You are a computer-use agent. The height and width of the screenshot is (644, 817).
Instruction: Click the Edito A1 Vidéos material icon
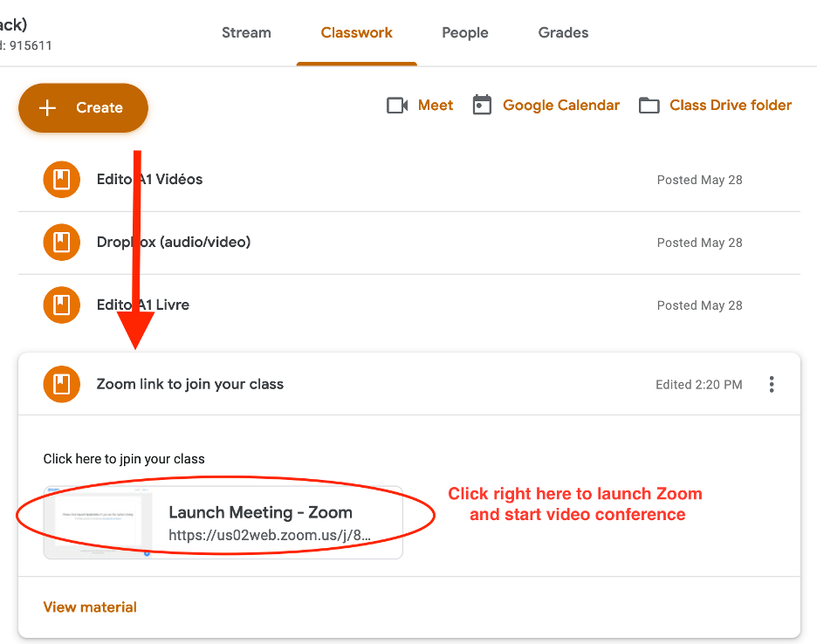tap(61, 180)
